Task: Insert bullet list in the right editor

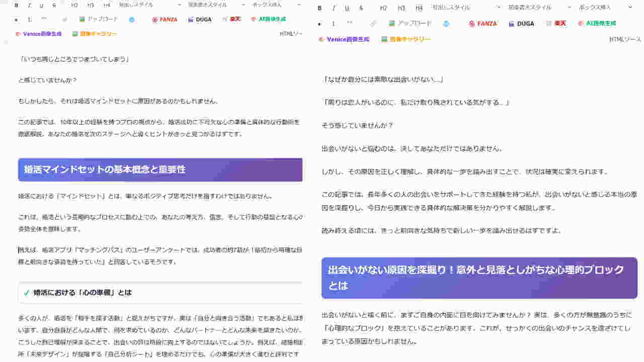Action: point(319,24)
